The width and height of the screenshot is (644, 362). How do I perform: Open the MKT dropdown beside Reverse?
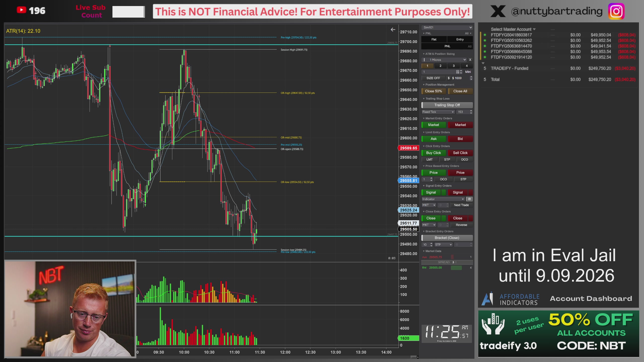429,225
